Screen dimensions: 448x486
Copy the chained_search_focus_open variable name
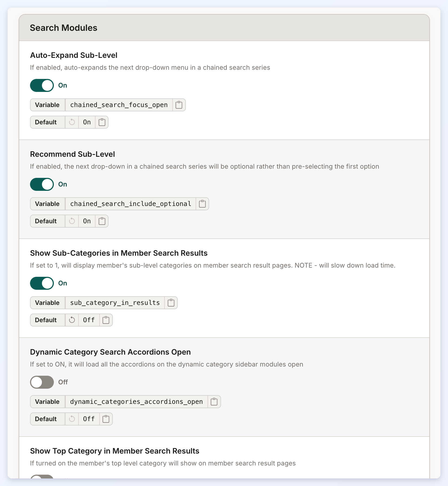tap(179, 105)
